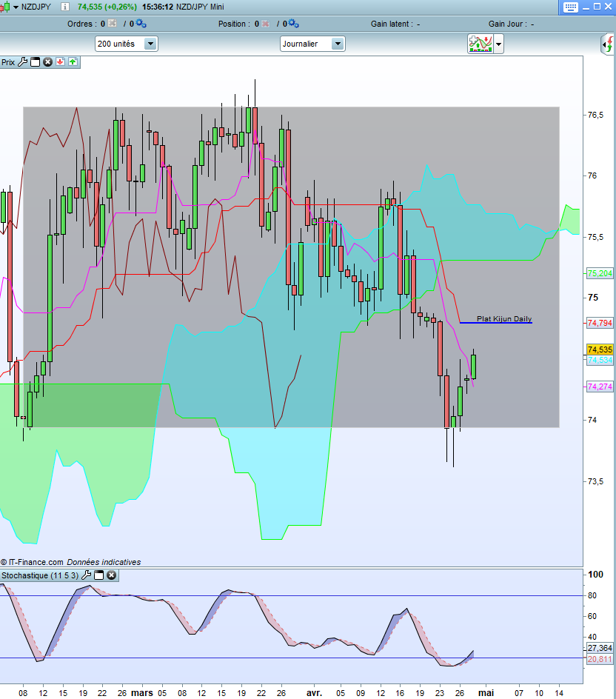The width and height of the screenshot is (616, 699).
Task: Maximize the Prix panel window icon
Action: 36,62
